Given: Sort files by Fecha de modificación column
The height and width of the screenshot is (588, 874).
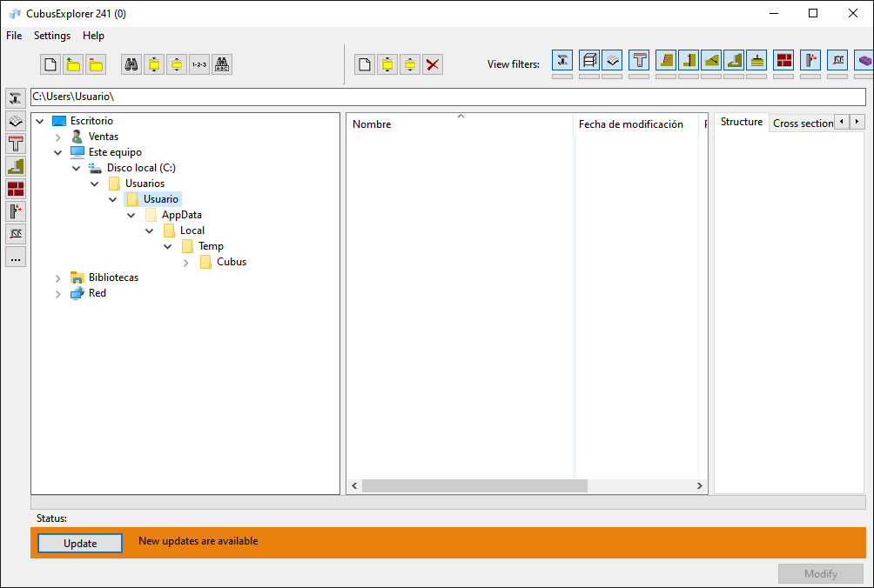Looking at the screenshot, I should [631, 124].
